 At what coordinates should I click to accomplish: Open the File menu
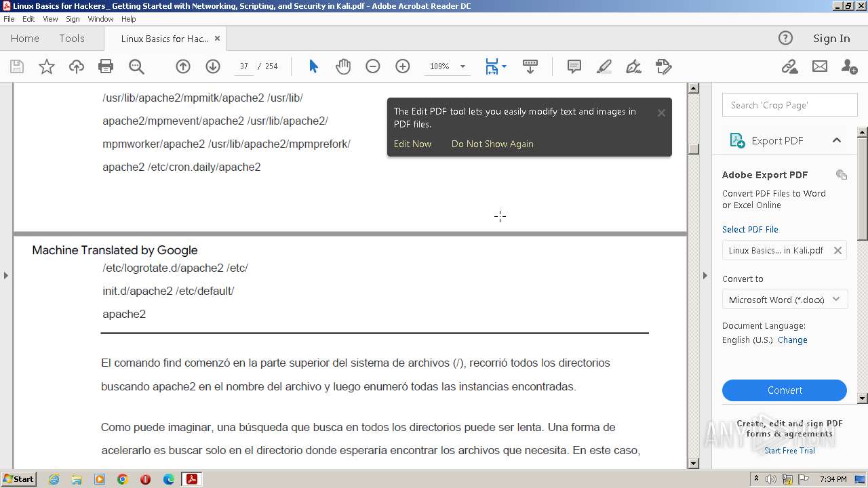tap(9, 19)
